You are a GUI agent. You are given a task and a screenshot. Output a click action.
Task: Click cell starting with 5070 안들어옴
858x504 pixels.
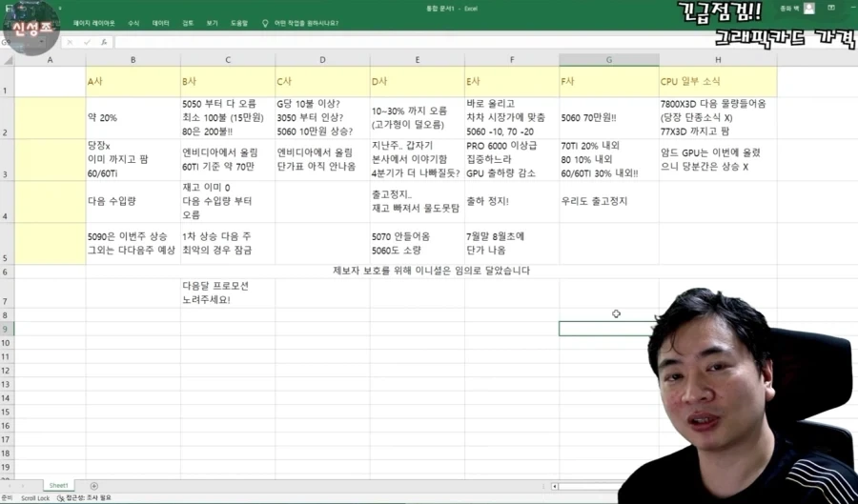coord(417,243)
